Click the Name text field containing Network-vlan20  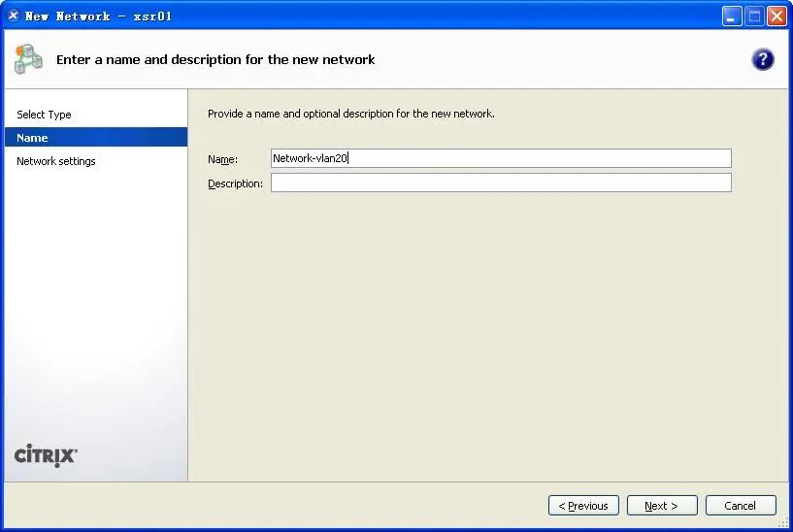[x=500, y=158]
